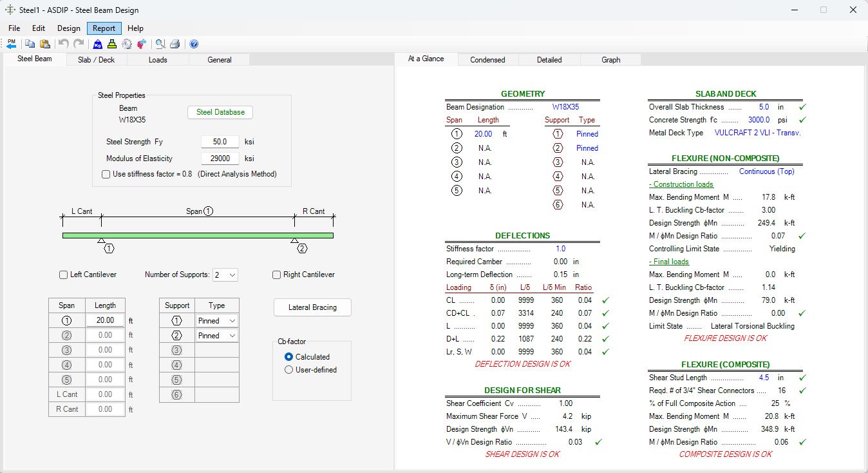Click the Copy toolbar icon
The height and width of the screenshot is (473, 868).
pos(30,44)
